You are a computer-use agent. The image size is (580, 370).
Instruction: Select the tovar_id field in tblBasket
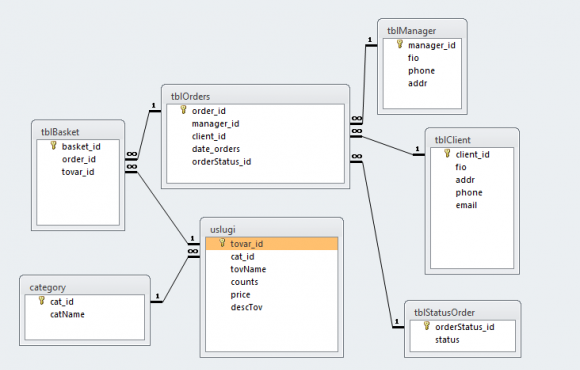[x=78, y=172]
